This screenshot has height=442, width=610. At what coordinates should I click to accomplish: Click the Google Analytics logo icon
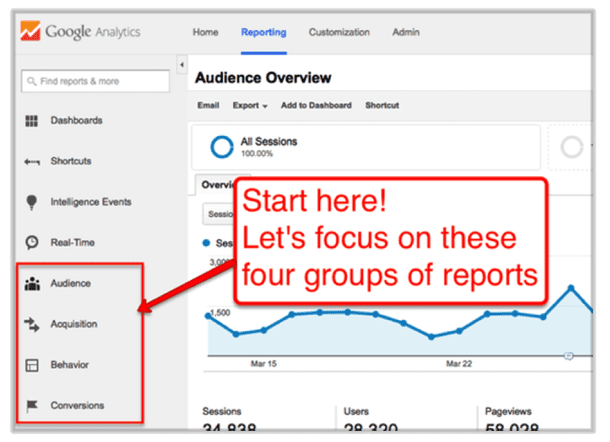(30, 31)
